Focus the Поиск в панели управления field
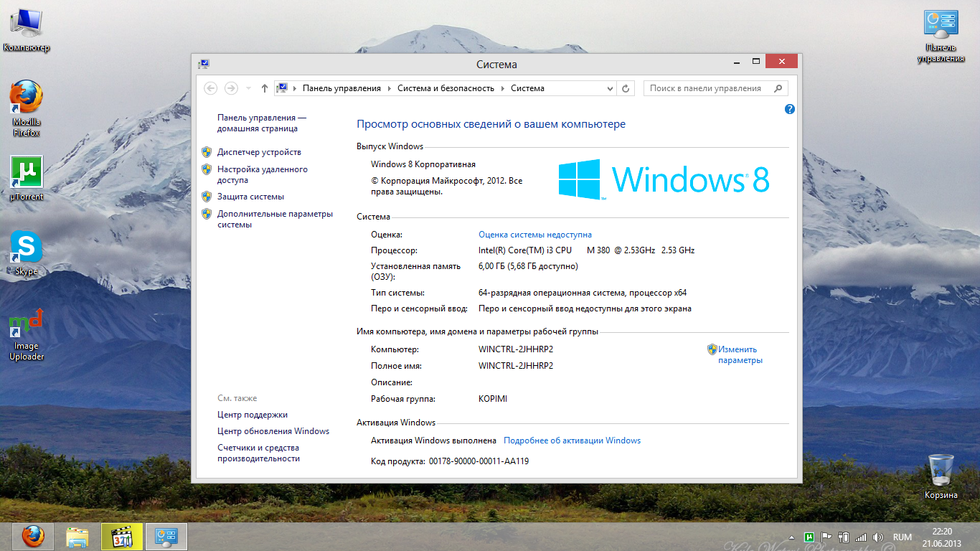 coord(715,88)
